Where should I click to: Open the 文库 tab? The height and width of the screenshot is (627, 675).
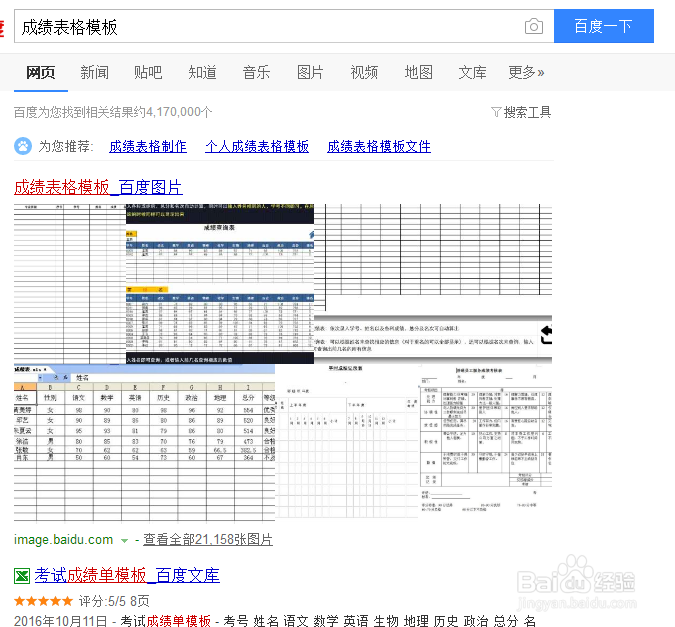pos(472,72)
